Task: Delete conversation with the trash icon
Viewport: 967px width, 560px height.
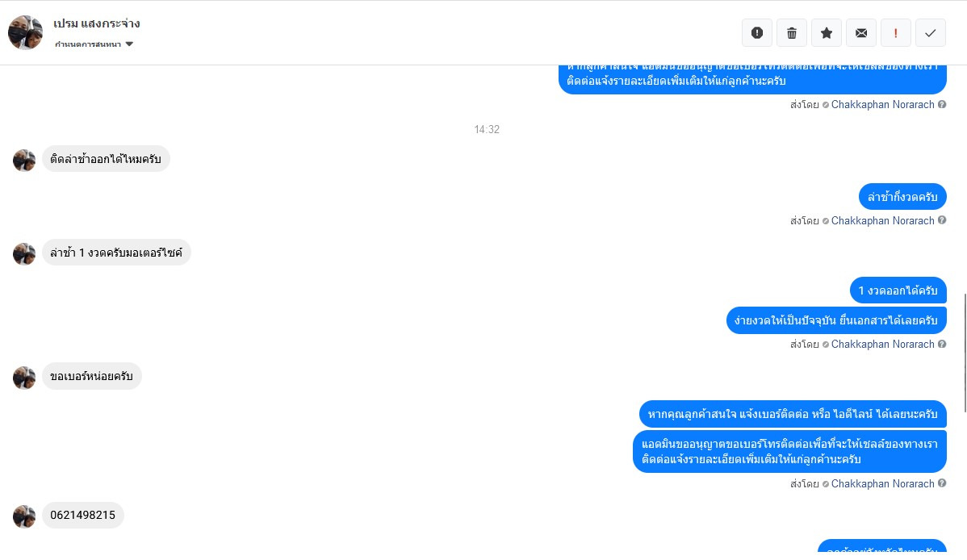Action: tap(792, 33)
